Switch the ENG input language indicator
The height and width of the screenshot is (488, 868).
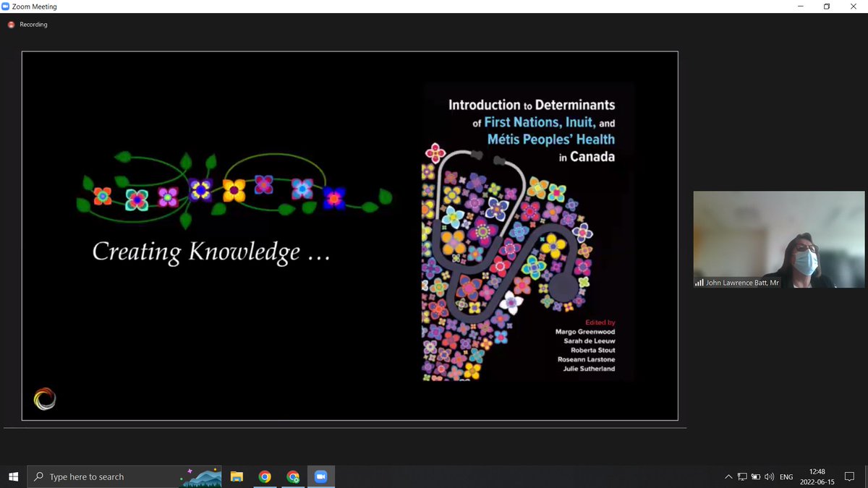(x=786, y=477)
